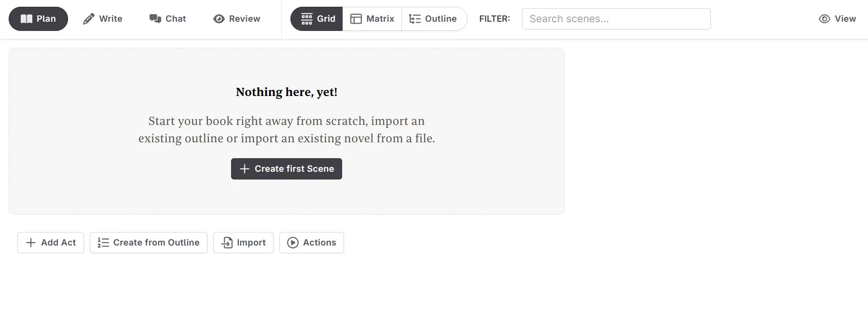Image resolution: width=868 pixels, height=328 pixels.
Task: Click the pencil icon next to Write
Action: coord(89,19)
